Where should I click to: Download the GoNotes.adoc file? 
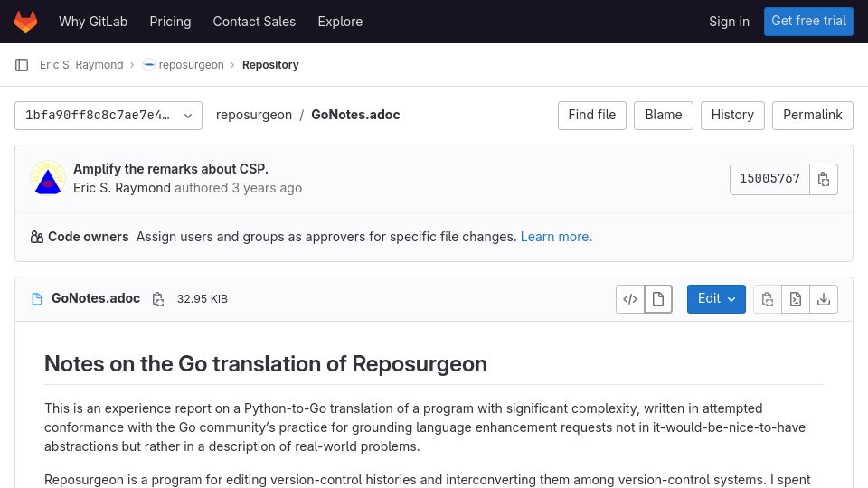pos(824,299)
